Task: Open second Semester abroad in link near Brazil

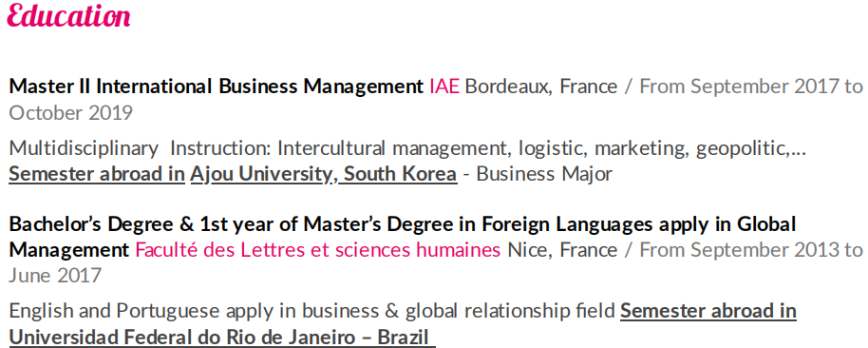Action: (708, 311)
